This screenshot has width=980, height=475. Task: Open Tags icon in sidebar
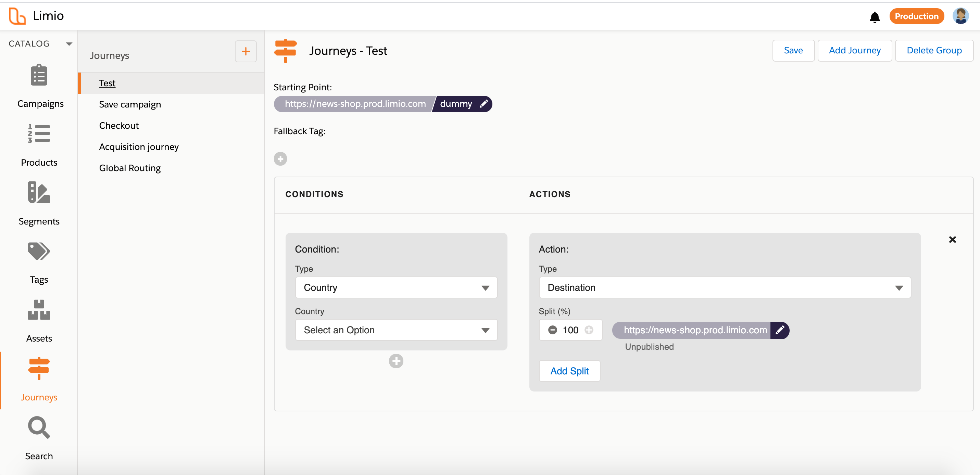click(39, 251)
